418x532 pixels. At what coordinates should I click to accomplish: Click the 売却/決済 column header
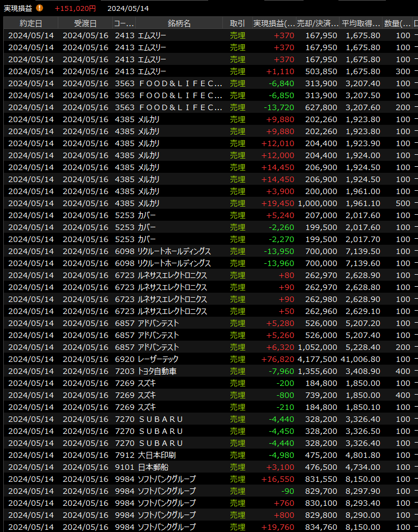(x=318, y=23)
